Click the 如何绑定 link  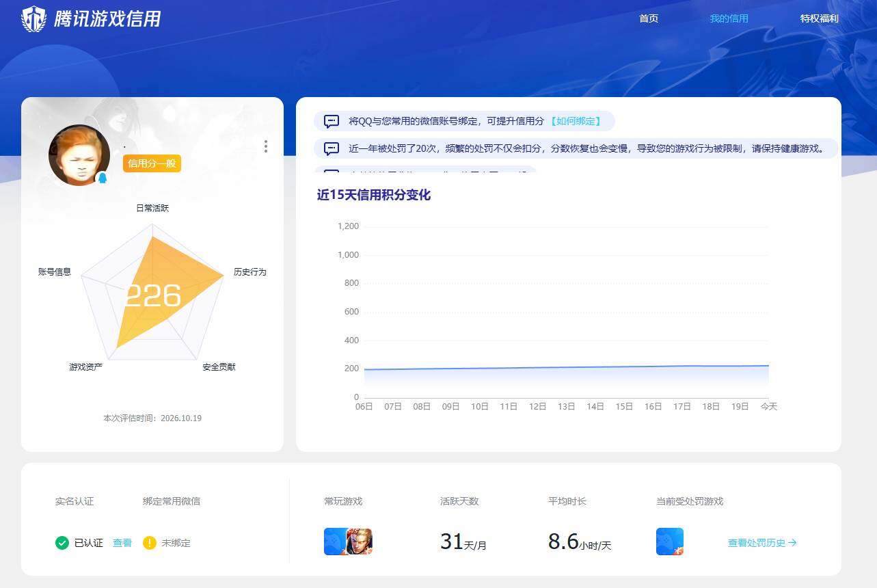576,121
